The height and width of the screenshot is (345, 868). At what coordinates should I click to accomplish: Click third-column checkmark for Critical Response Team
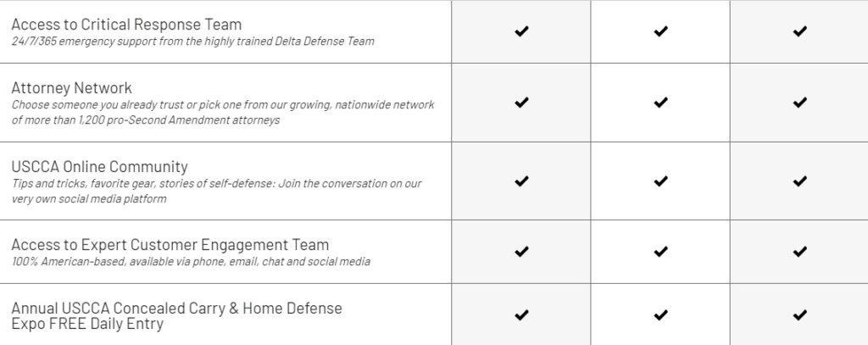pyautogui.click(x=799, y=31)
